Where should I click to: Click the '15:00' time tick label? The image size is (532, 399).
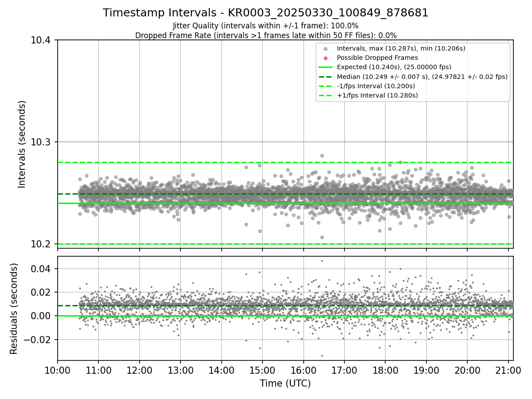tap(262, 371)
